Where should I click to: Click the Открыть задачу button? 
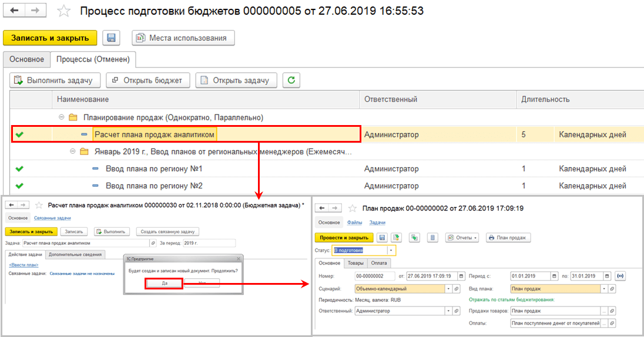[236, 80]
